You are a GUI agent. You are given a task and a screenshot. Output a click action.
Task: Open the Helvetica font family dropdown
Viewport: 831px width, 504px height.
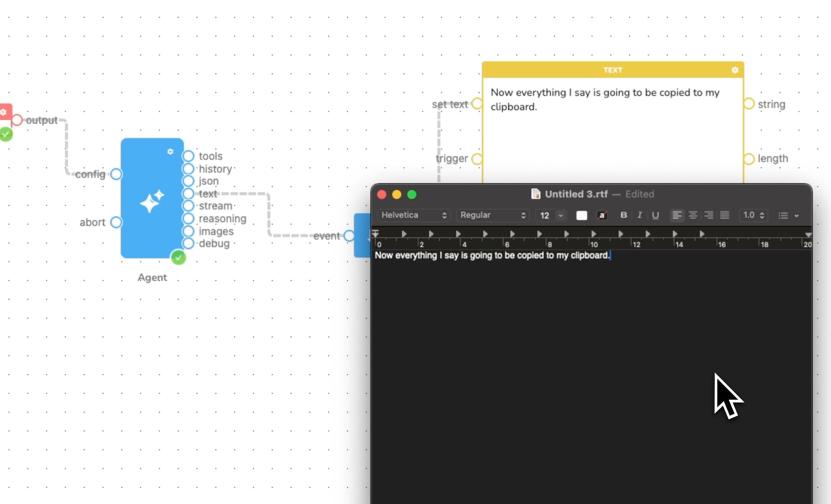(x=413, y=215)
